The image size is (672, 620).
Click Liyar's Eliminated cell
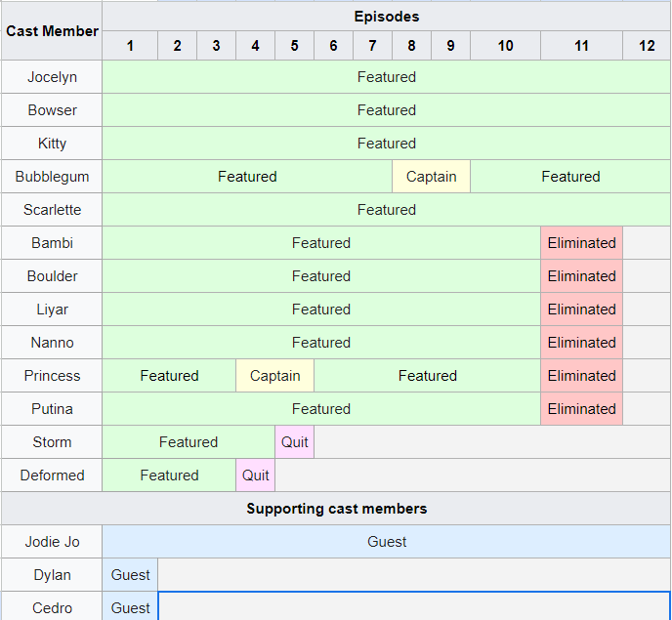point(581,310)
